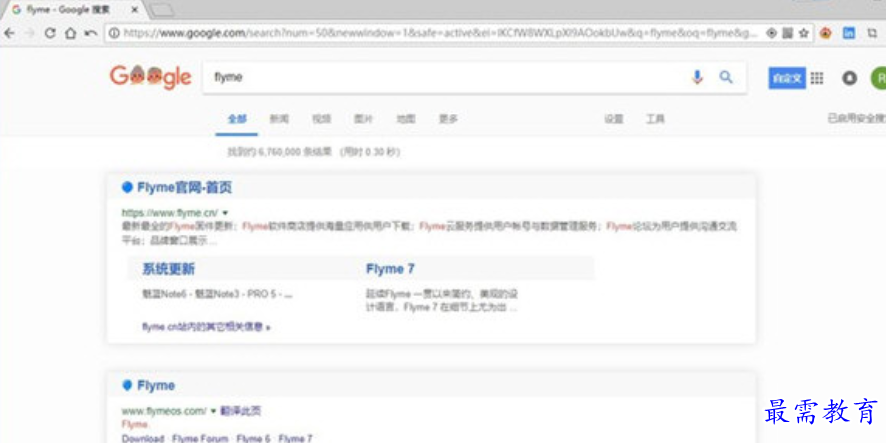Click the Google doodle logo
Screen dimensions: 886x443
(x=150, y=77)
